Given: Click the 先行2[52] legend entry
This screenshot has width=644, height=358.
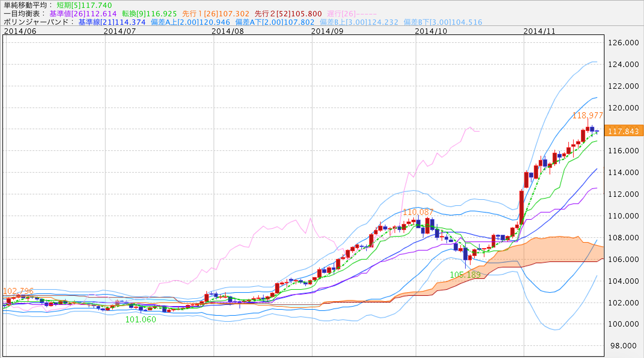Looking at the screenshot, I should pos(288,14).
